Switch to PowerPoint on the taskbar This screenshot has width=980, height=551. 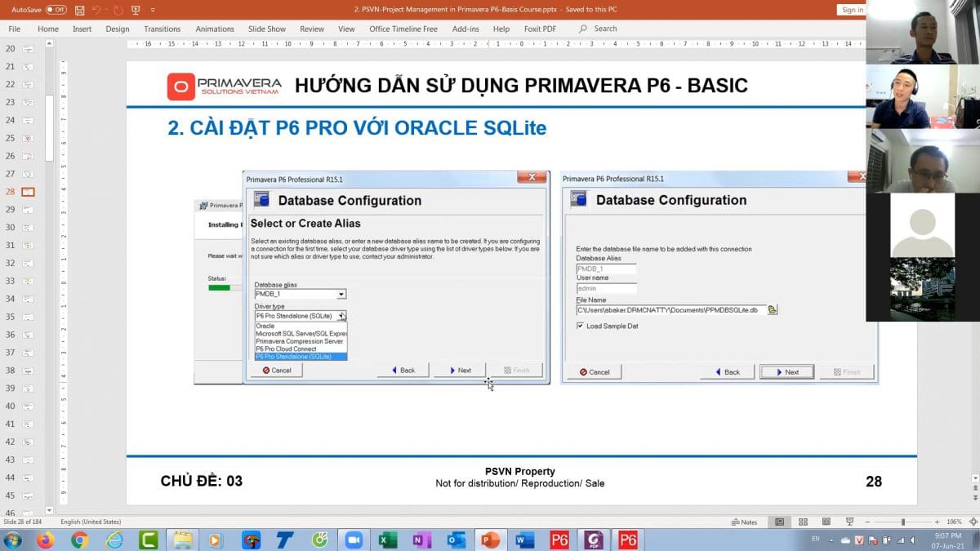[491, 540]
